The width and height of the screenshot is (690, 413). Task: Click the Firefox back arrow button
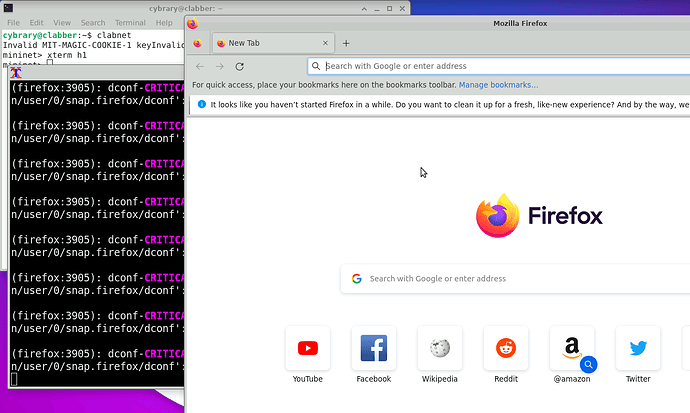(x=200, y=66)
